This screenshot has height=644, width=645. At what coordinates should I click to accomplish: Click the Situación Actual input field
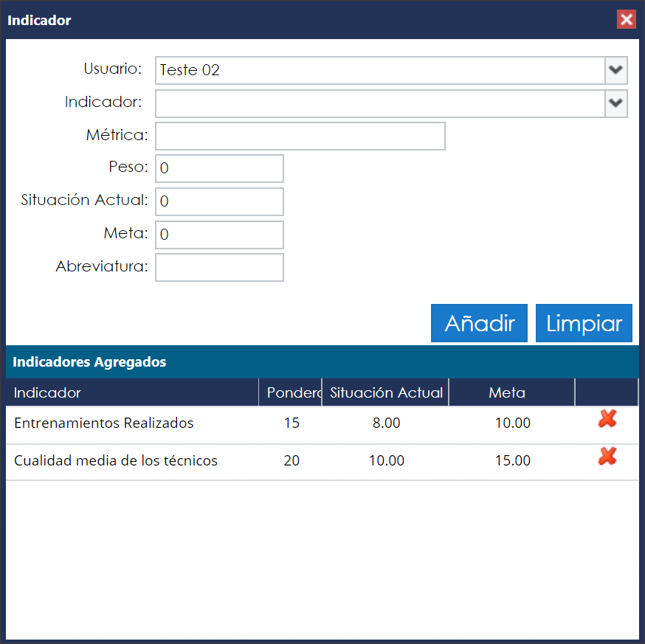220,202
